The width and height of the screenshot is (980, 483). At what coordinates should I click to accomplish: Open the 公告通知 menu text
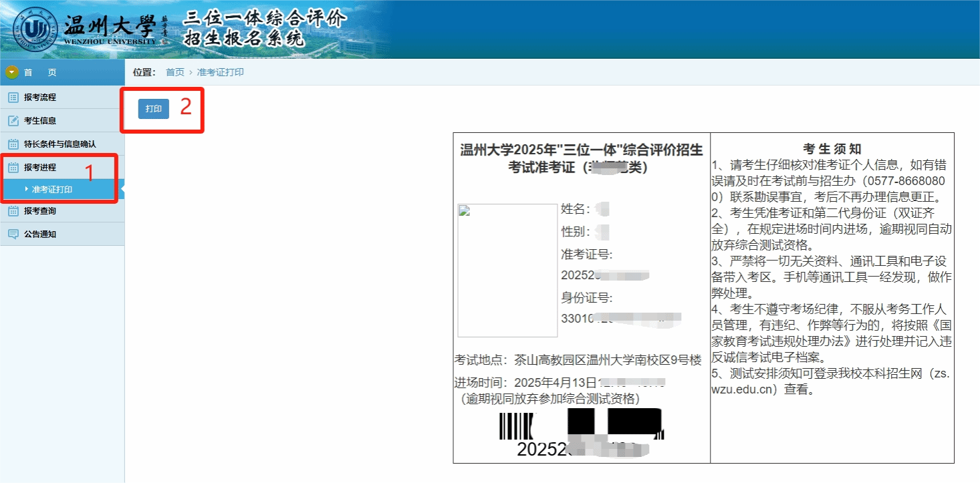pos(40,234)
